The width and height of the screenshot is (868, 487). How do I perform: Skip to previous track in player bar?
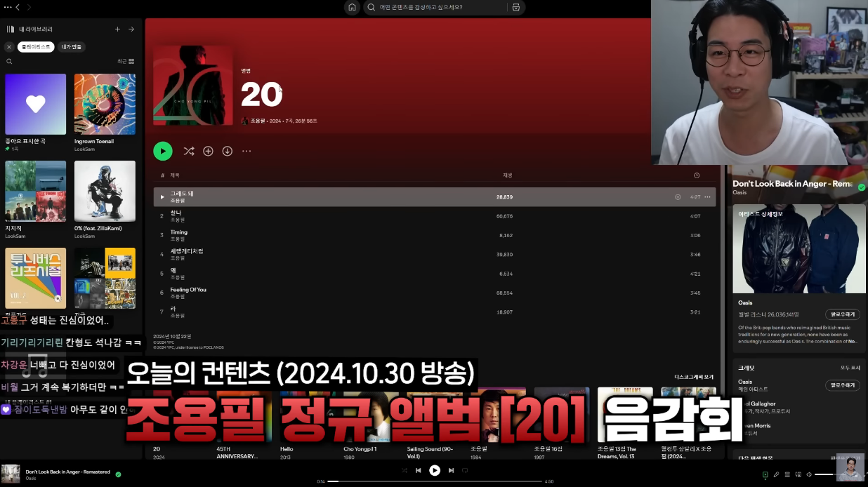click(419, 470)
